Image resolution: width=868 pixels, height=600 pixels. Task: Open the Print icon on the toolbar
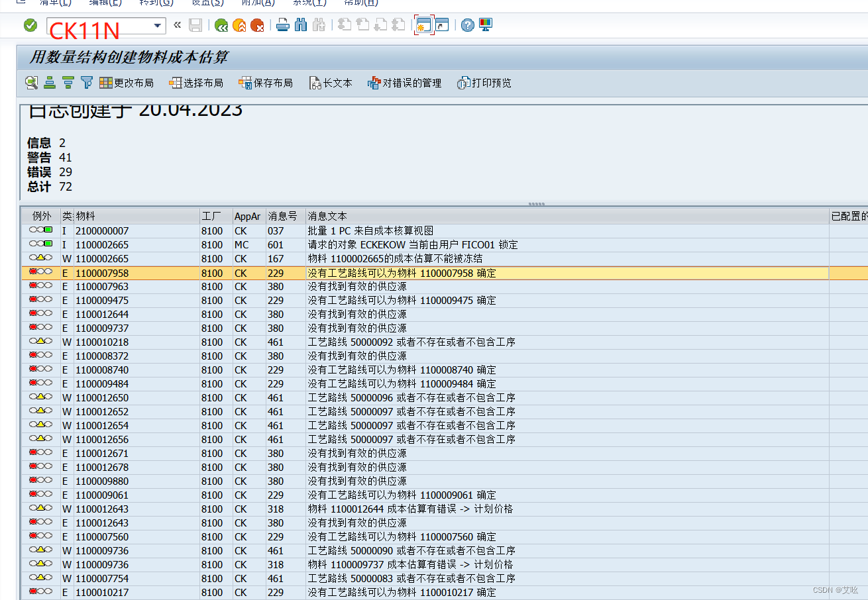tap(283, 25)
